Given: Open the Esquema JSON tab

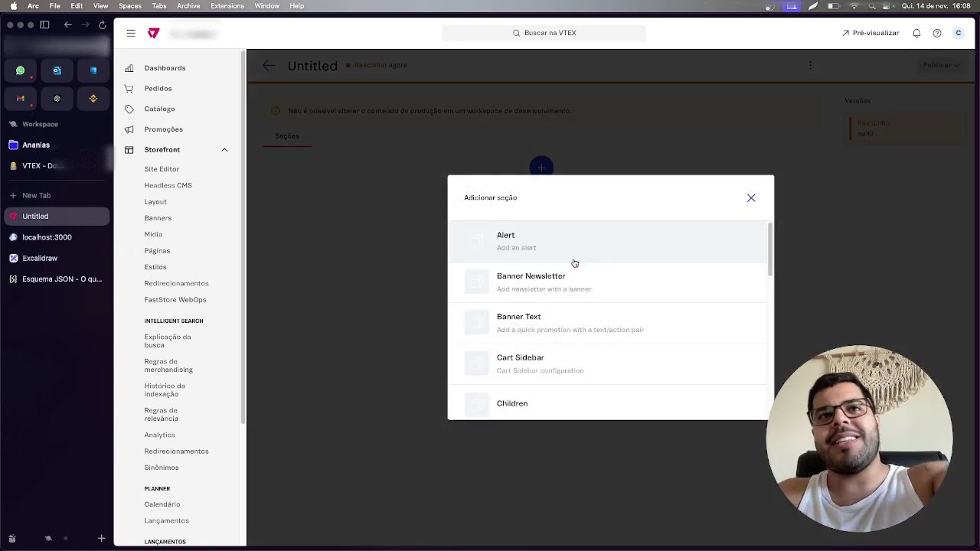Looking at the screenshot, I should 57,279.
